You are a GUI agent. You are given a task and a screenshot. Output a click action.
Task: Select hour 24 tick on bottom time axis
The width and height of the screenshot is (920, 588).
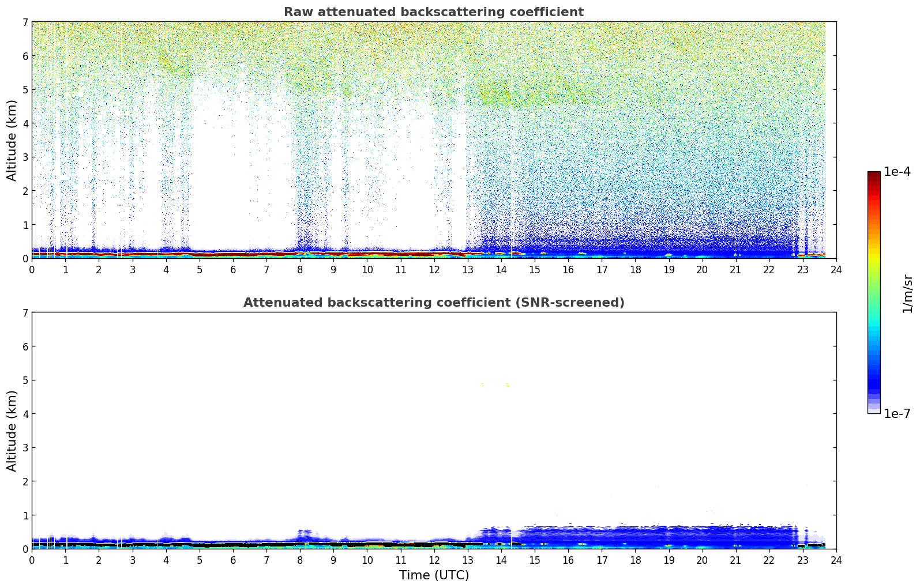tap(836, 560)
